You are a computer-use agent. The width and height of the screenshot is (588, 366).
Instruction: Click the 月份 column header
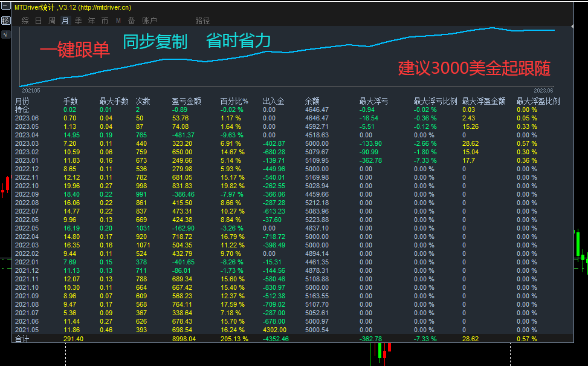[x=22, y=101]
